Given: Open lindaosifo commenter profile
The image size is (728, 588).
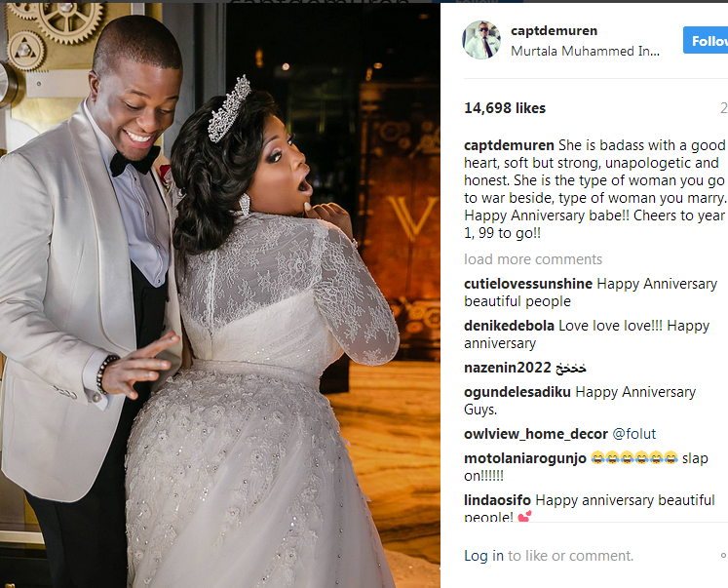Looking at the screenshot, I should click(497, 500).
